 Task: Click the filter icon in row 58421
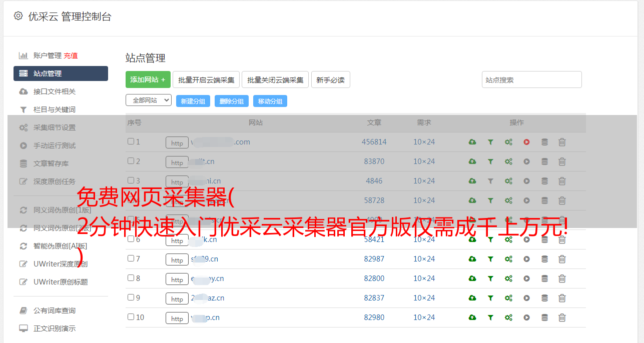tap(490, 239)
